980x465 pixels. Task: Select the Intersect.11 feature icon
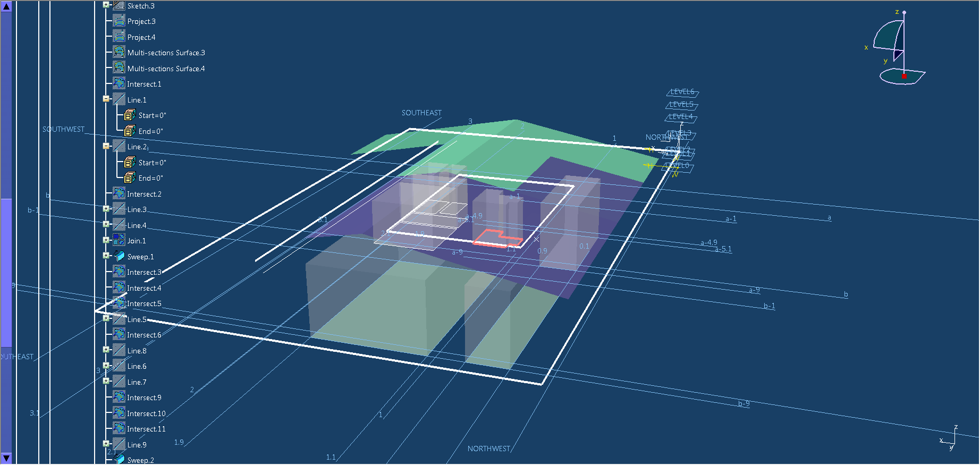tap(119, 429)
